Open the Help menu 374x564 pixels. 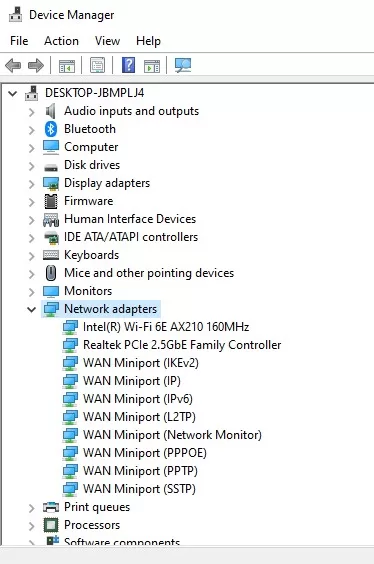pyautogui.click(x=148, y=41)
